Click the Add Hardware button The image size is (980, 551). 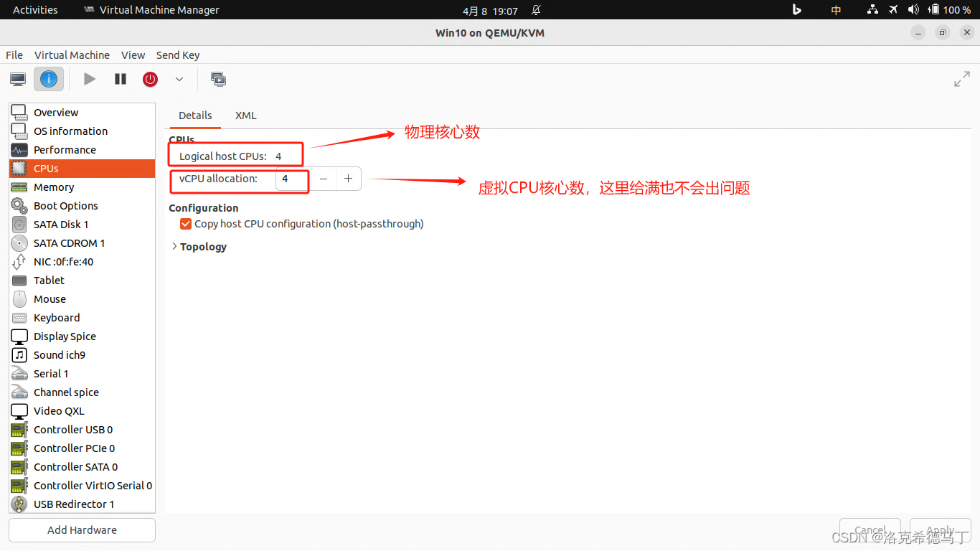(82, 530)
